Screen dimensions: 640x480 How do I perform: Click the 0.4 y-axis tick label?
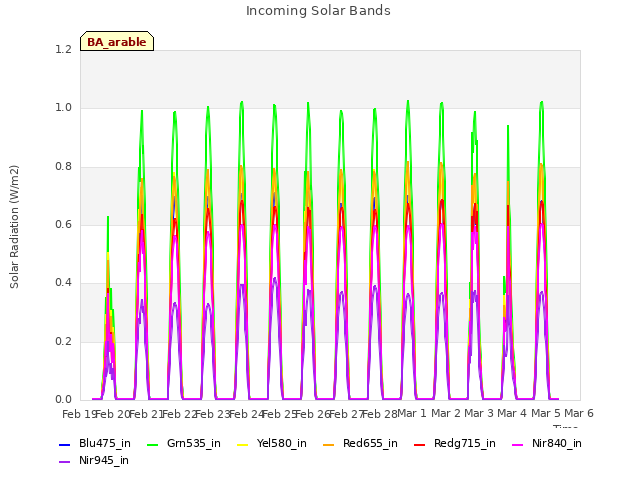(63, 283)
